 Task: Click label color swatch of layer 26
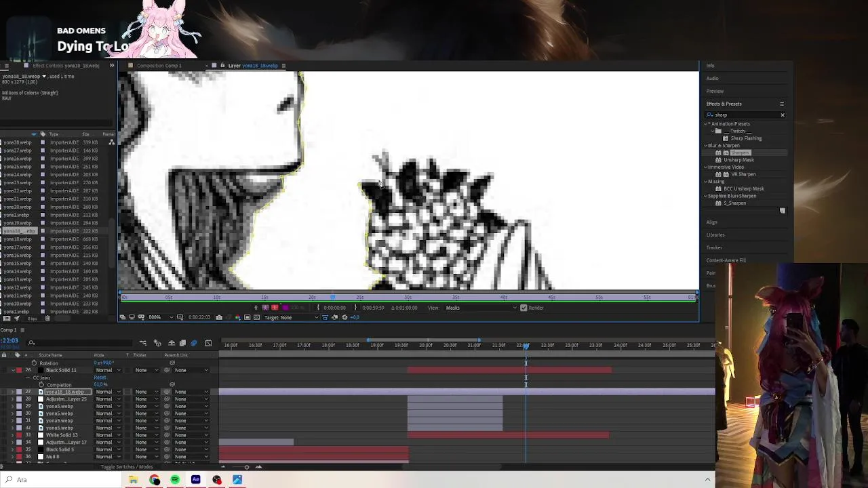point(19,371)
